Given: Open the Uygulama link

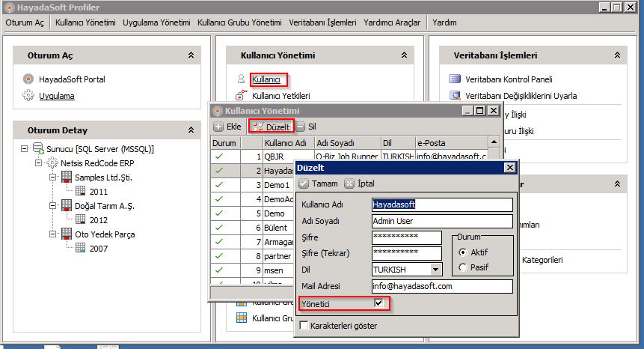Looking at the screenshot, I should 57,96.
